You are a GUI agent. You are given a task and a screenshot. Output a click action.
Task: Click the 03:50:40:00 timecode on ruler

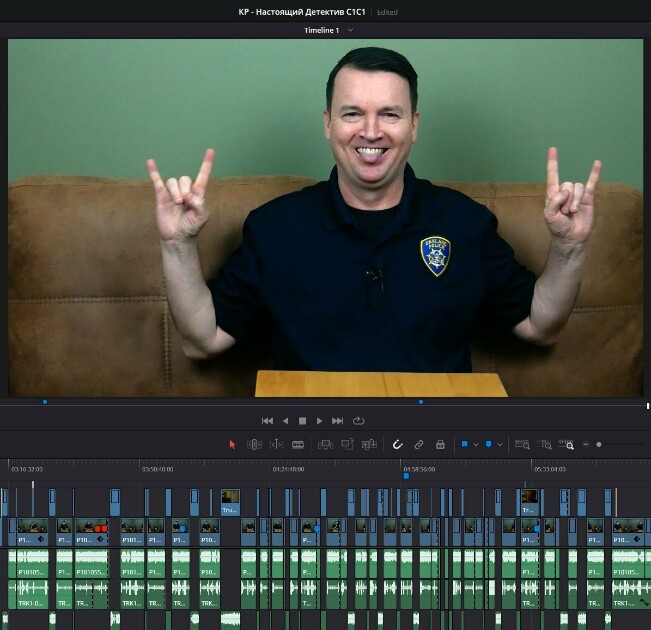click(158, 469)
